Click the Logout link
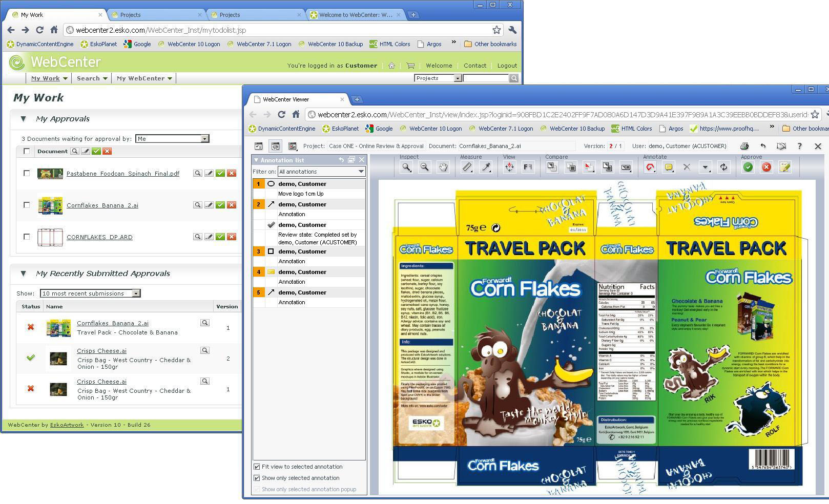Screen dimensions: 829x504 [507, 66]
